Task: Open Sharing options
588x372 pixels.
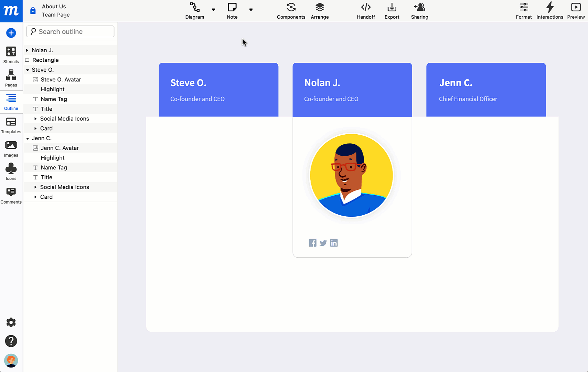Action: 419,11
